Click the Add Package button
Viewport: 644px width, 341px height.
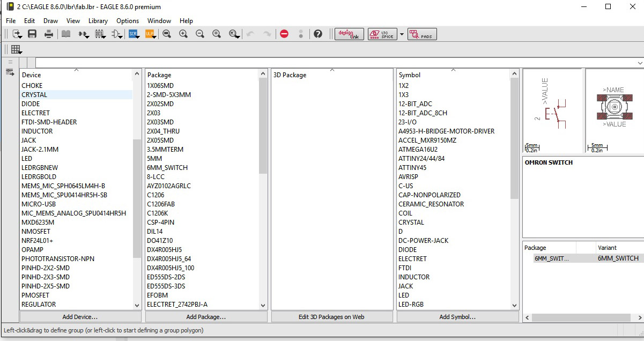tap(206, 317)
